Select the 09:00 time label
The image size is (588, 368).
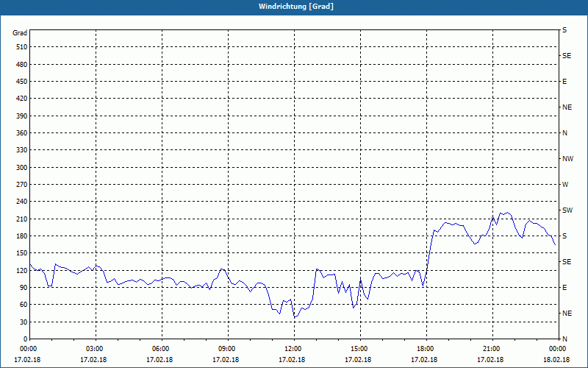click(x=228, y=349)
